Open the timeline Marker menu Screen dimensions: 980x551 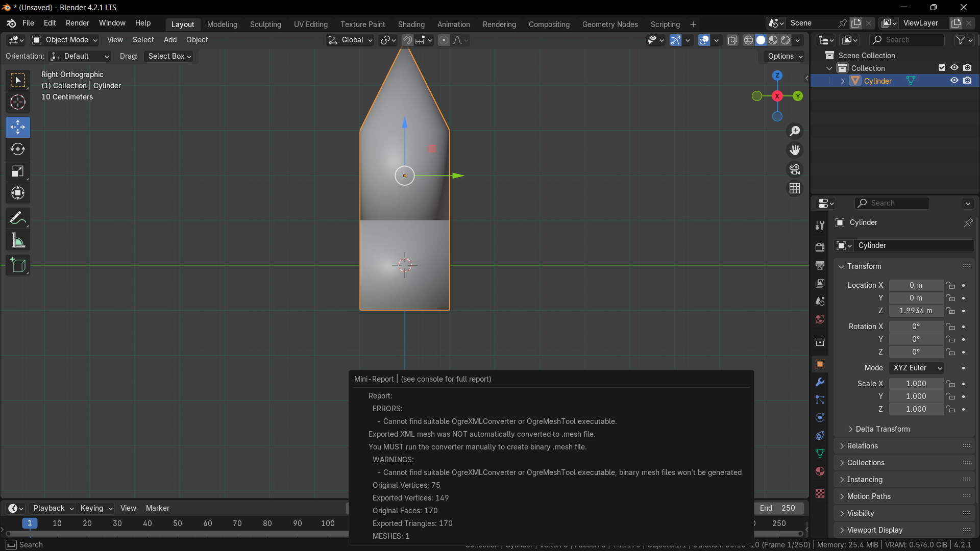coord(157,508)
